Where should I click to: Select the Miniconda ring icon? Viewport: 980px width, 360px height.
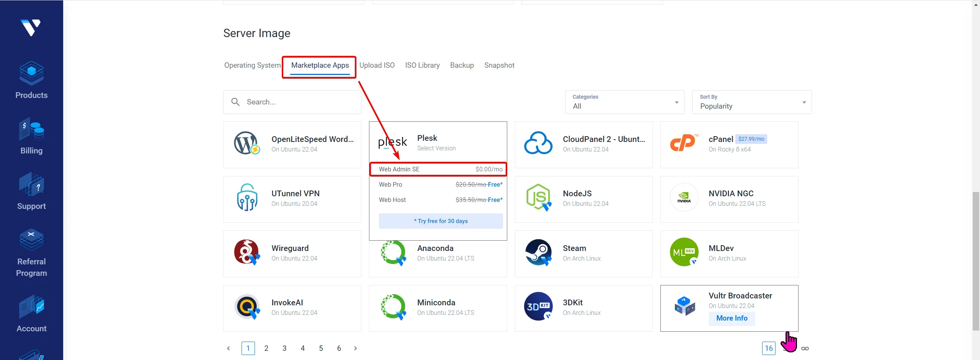click(x=393, y=307)
